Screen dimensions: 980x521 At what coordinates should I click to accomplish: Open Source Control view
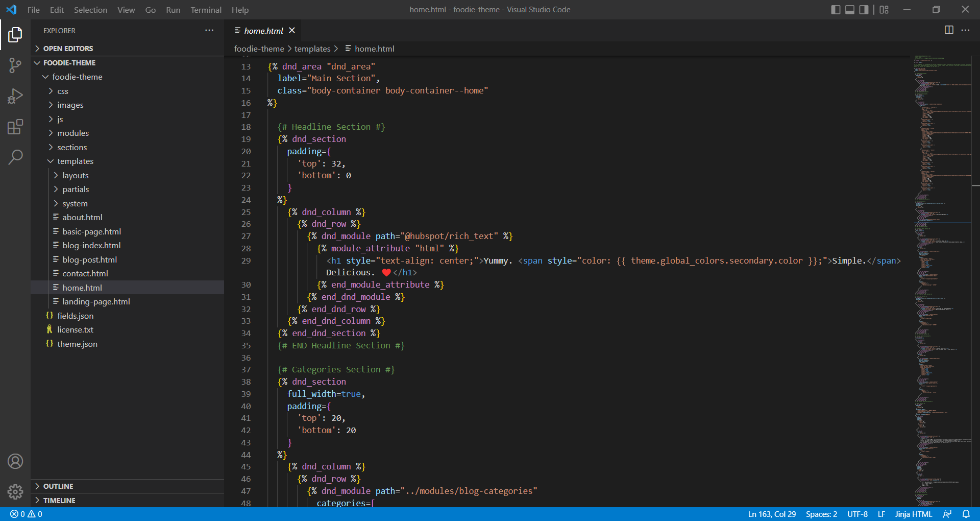(x=15, y=65)
